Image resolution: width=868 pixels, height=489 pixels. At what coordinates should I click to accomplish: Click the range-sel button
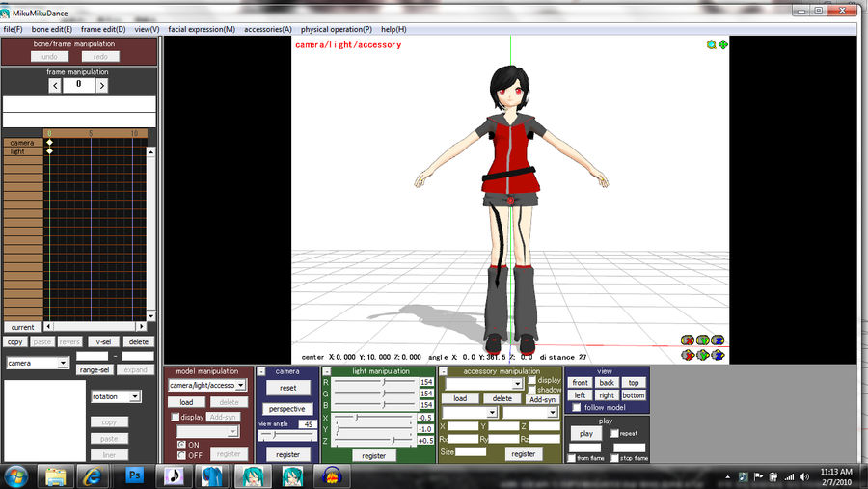coord(95,369)
